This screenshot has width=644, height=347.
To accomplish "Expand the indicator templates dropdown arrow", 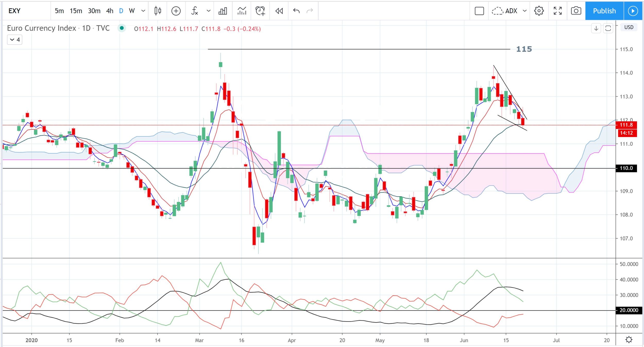I will click(208, 11).
